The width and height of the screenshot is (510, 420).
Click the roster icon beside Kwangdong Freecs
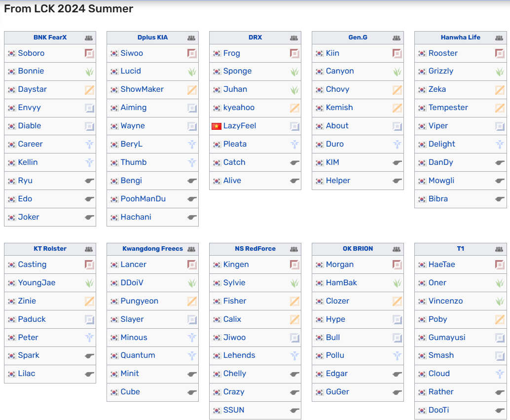pyautogui.click(x=191, y=249)
